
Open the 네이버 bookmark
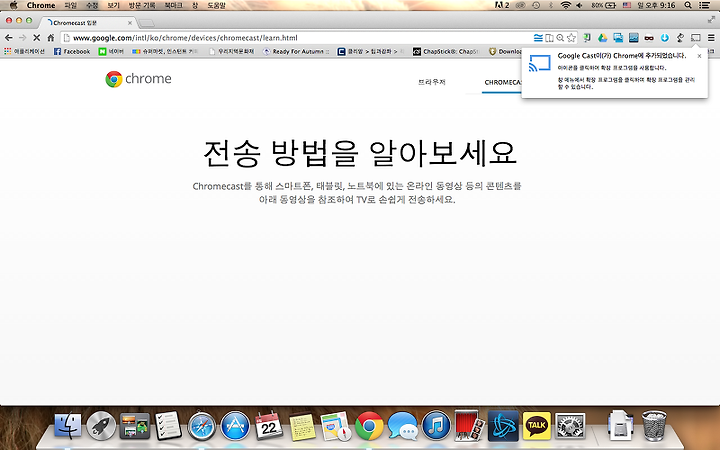click(111, 51)
